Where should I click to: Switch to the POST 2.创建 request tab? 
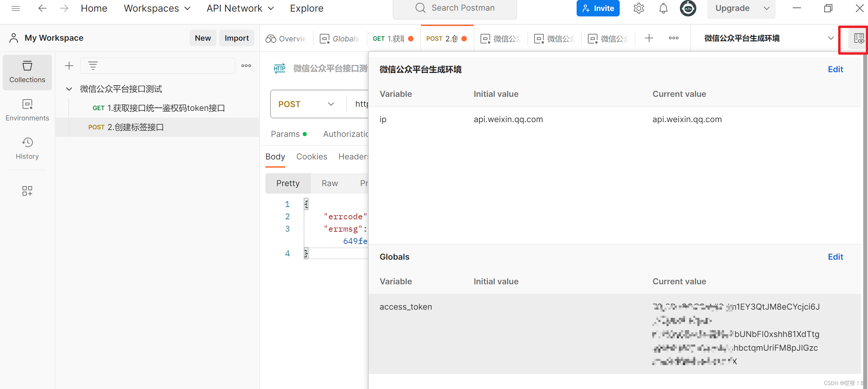[x=447, y=38]
